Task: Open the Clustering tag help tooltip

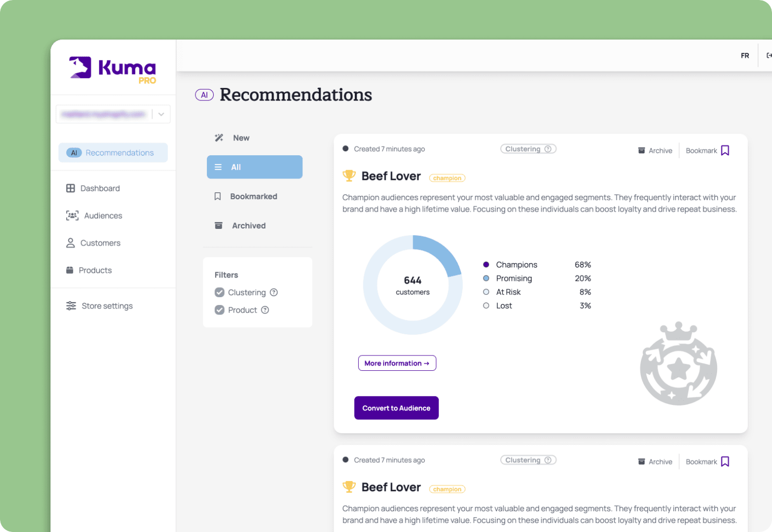Action: [548, 149]
